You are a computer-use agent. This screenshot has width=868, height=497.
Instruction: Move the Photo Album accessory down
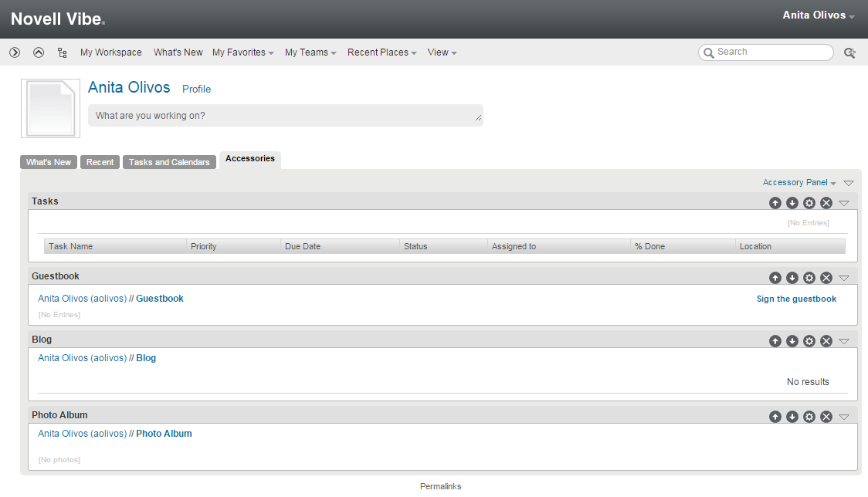tap(792, 417)
